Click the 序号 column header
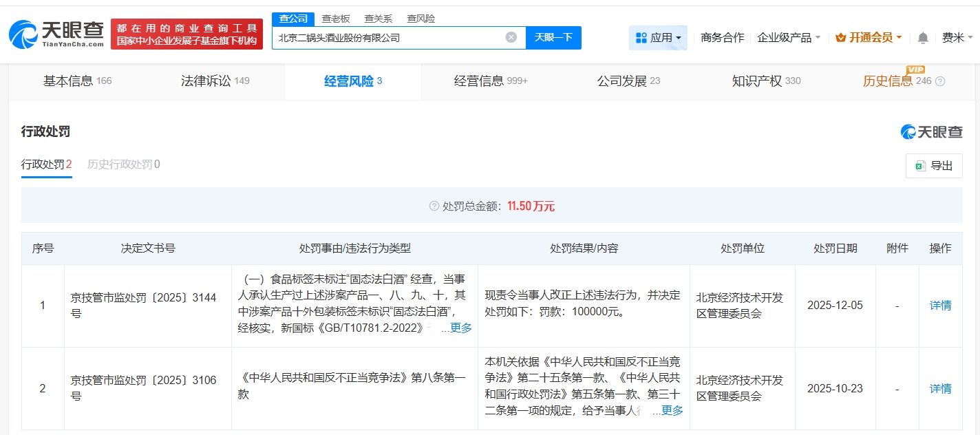980x435 pixels. 43,248
